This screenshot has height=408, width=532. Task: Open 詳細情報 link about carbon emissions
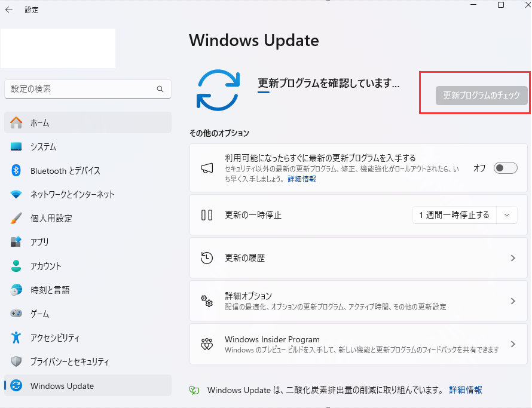click(466, 390)
